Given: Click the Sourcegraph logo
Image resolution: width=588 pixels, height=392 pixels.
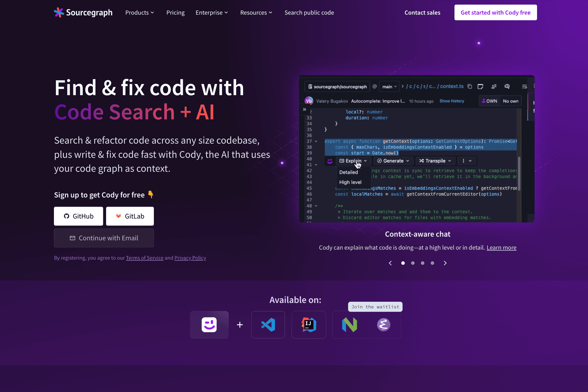Looking at the screenshot, I should [x=83, y=13].
